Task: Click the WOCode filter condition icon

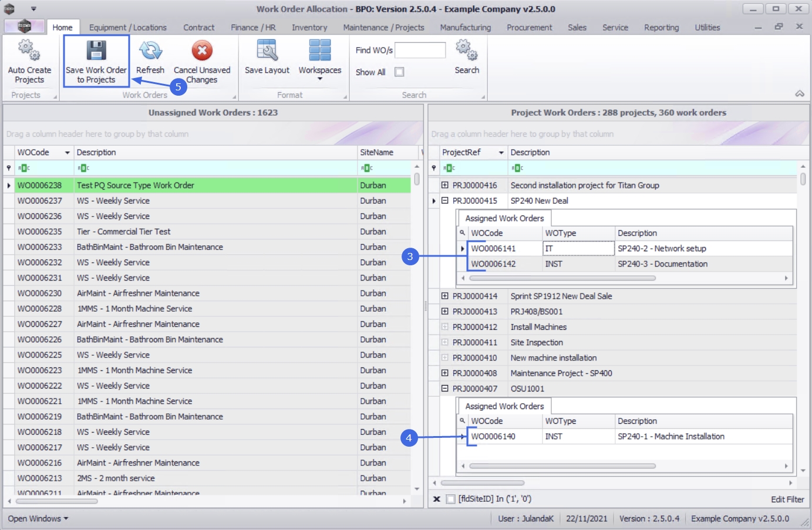Action: click(24, 168)
